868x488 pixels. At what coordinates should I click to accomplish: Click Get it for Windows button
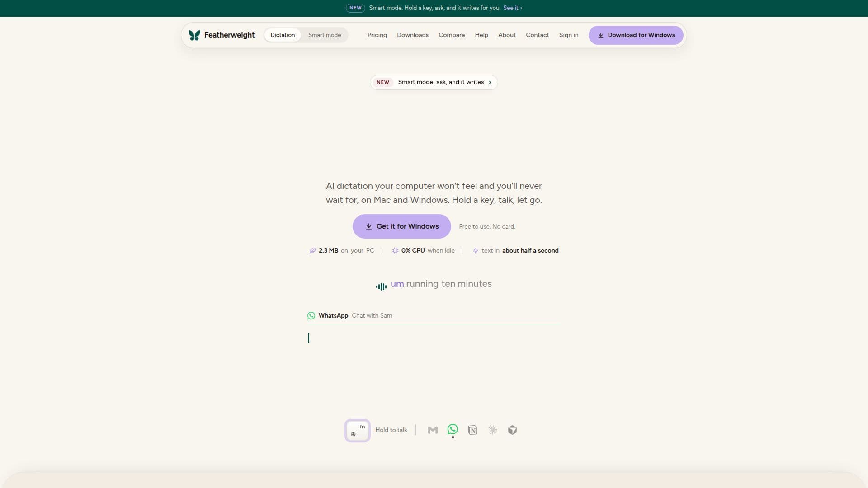[x=402, y=226]
